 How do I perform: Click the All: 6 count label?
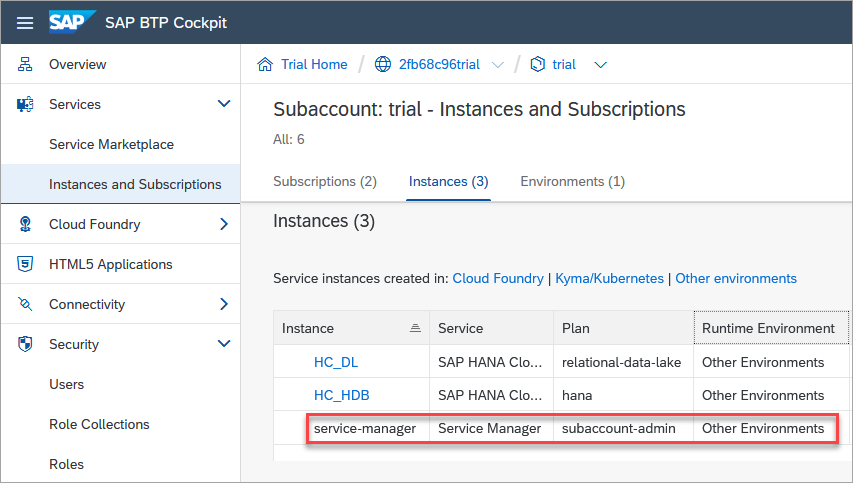click(x=289, y=139)
